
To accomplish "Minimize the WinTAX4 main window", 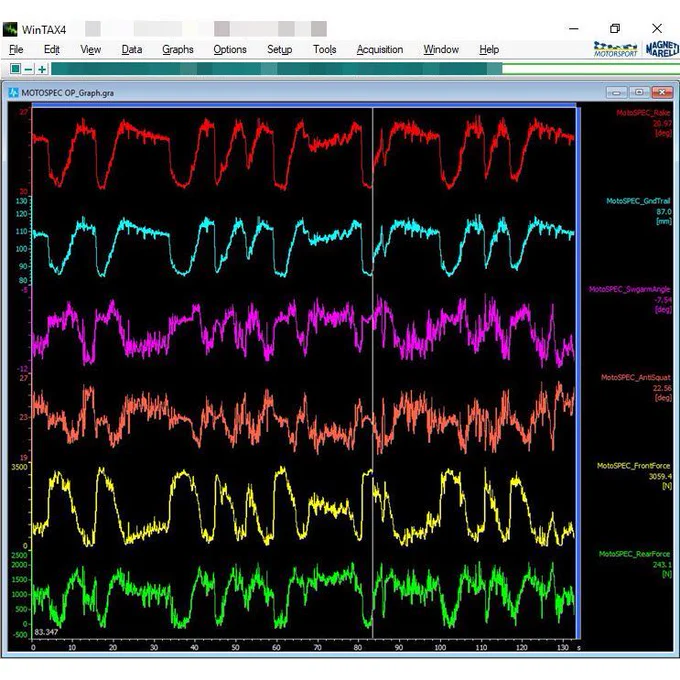I will [x=574, y=29].
